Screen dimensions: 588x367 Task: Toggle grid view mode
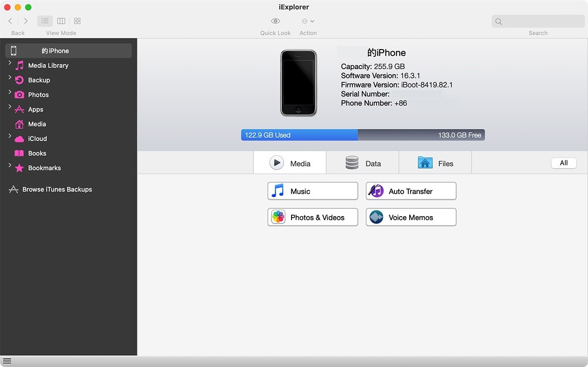[x=77, y=21]
